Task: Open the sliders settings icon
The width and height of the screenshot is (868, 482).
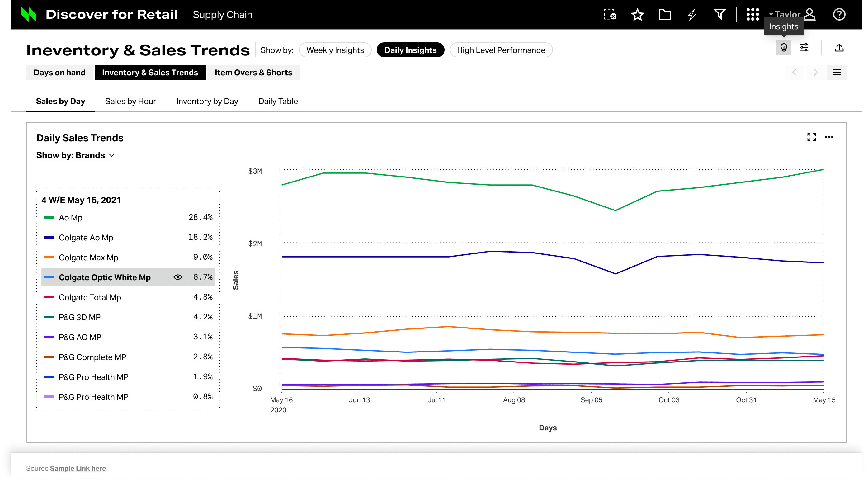Action: pos(804,48)
